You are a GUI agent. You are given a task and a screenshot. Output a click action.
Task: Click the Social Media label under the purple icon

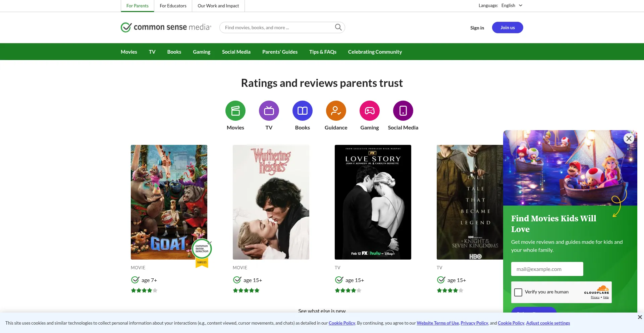403,127
